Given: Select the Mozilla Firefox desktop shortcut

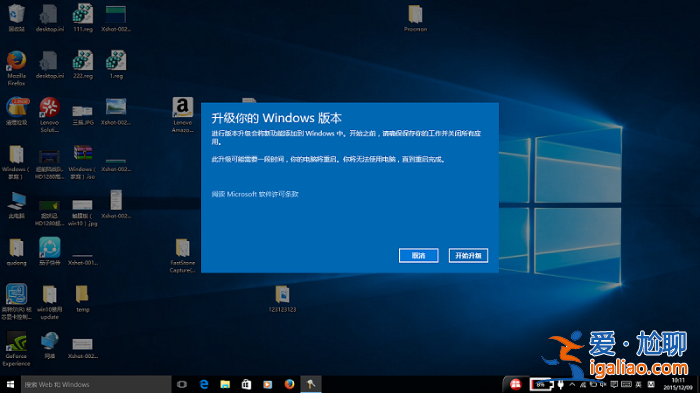Looking at the screenshot, I should point(16,68).
